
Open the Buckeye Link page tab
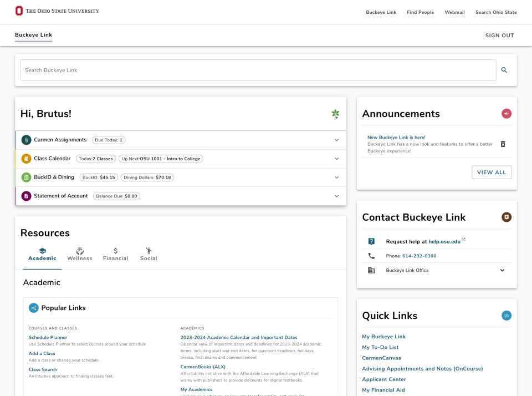click(34, 35)
